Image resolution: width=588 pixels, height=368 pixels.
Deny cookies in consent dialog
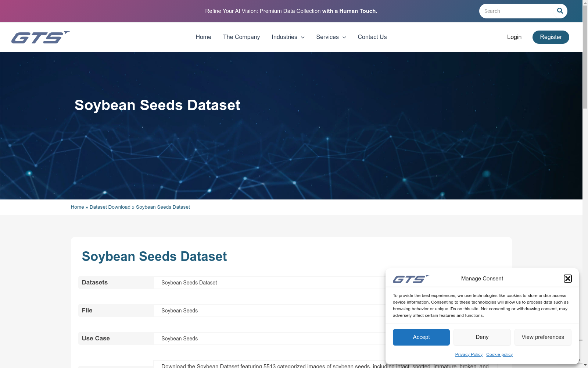tap(482, 337)
